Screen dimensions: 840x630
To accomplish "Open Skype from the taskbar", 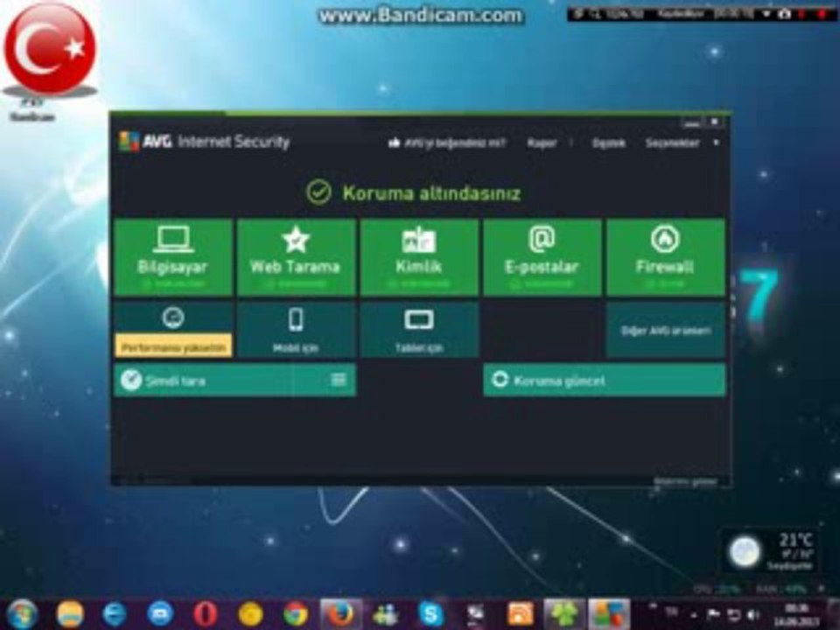I will 430,614.
